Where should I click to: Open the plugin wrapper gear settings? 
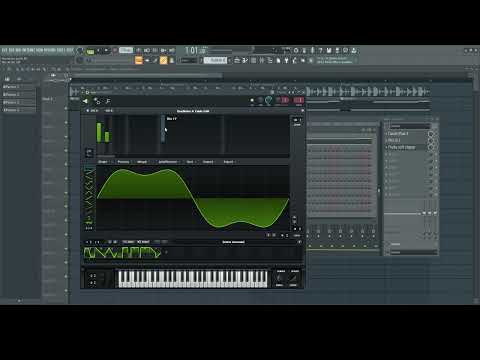tap(97, 101)
